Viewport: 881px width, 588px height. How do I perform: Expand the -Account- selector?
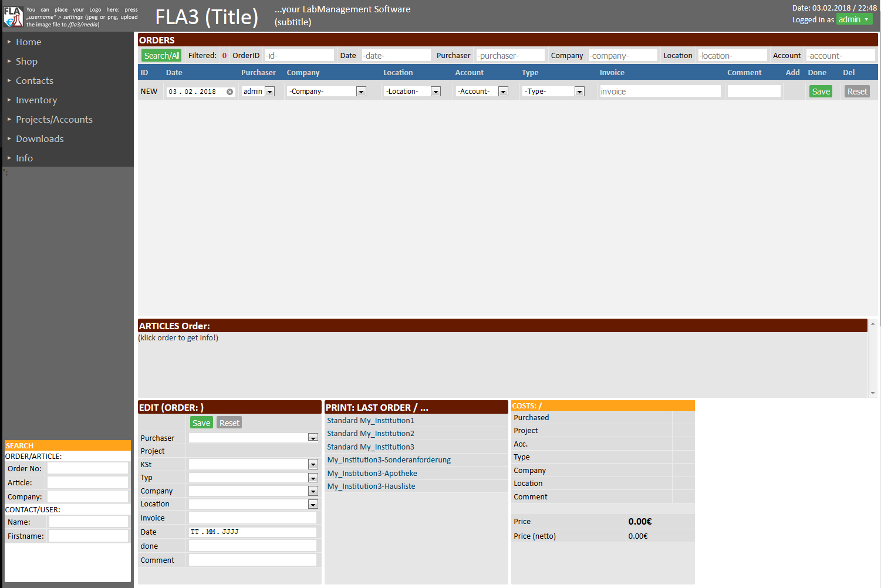503,91
